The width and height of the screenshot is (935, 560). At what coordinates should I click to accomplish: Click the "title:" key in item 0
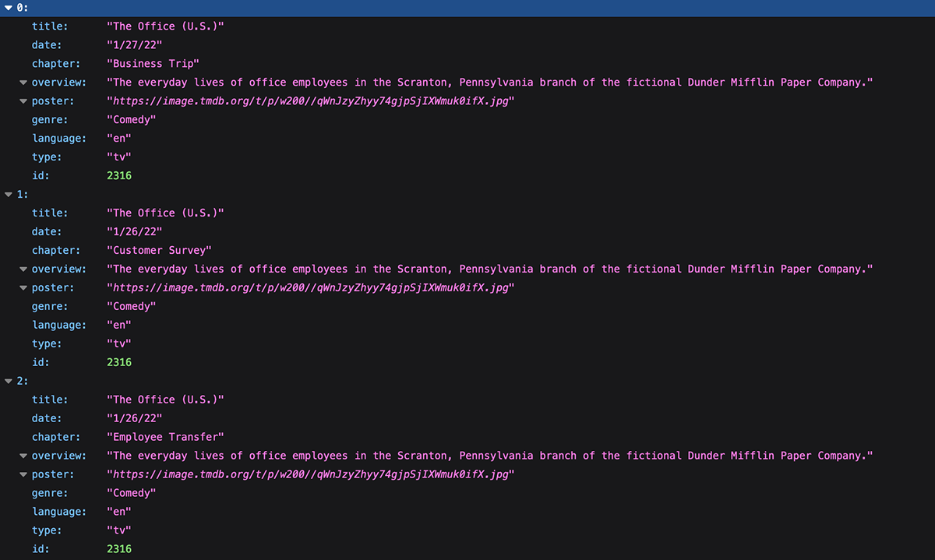pyautogui.click(x=50, y=26)
